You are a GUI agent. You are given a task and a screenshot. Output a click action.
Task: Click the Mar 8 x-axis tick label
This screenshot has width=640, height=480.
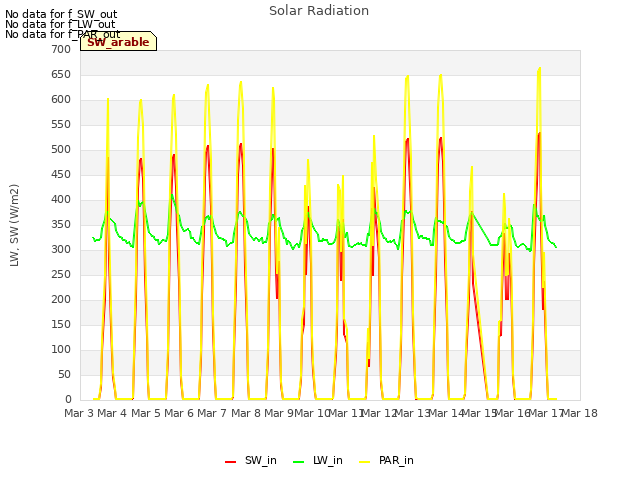246,413
